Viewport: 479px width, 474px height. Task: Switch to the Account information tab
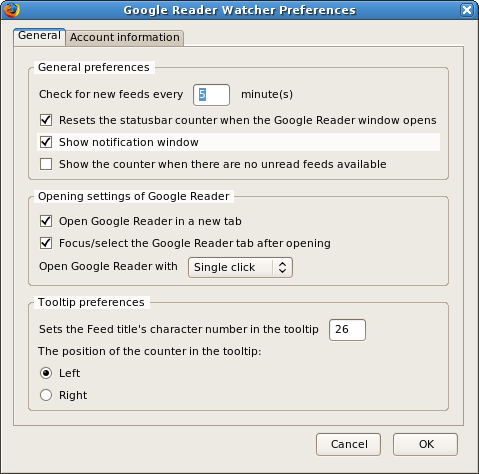pyautogui.click(x=125, y=37)
